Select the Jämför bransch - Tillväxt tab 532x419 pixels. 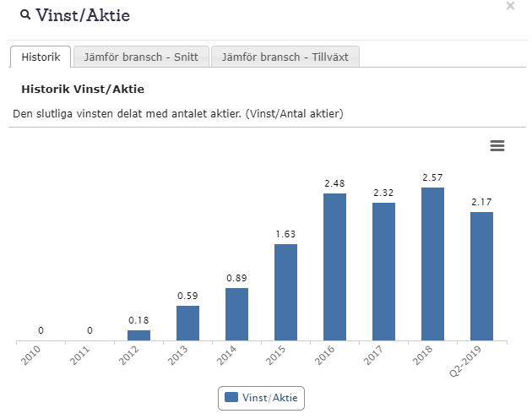pos(285,57)
